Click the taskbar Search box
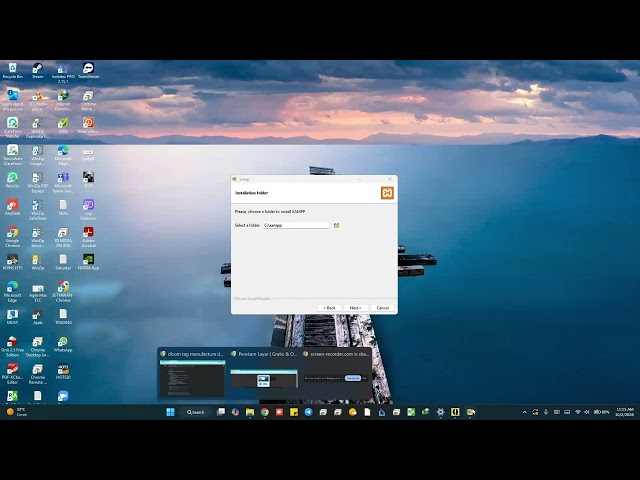Image resolution: width=640 pixels, height=480 pixels. point(196,412)
